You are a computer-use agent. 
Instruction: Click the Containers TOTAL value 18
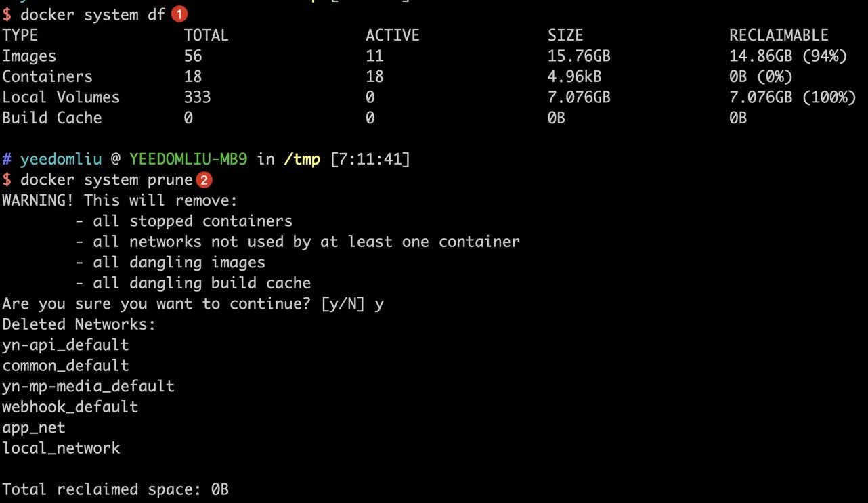click(193, 76)
